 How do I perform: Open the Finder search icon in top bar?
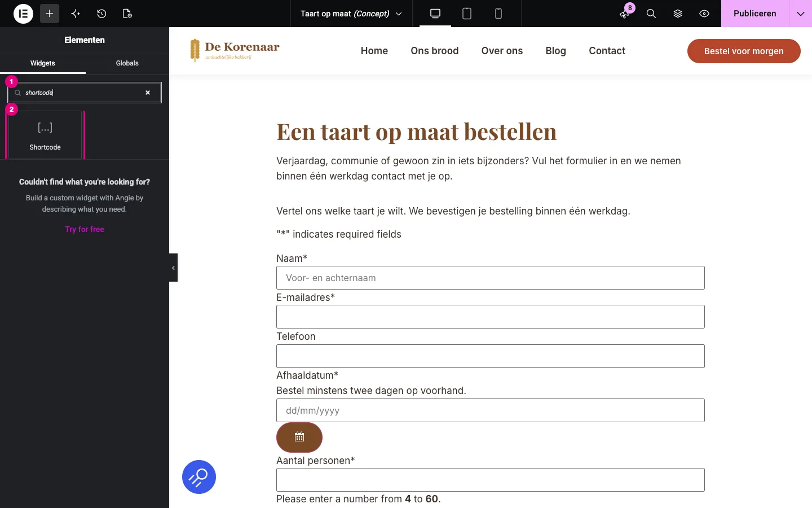click(x=651, y=14)
